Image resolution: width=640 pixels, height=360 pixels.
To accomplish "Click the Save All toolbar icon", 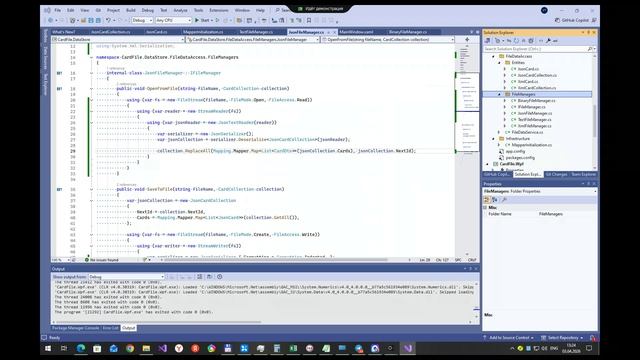I will (x=98, y=20).
